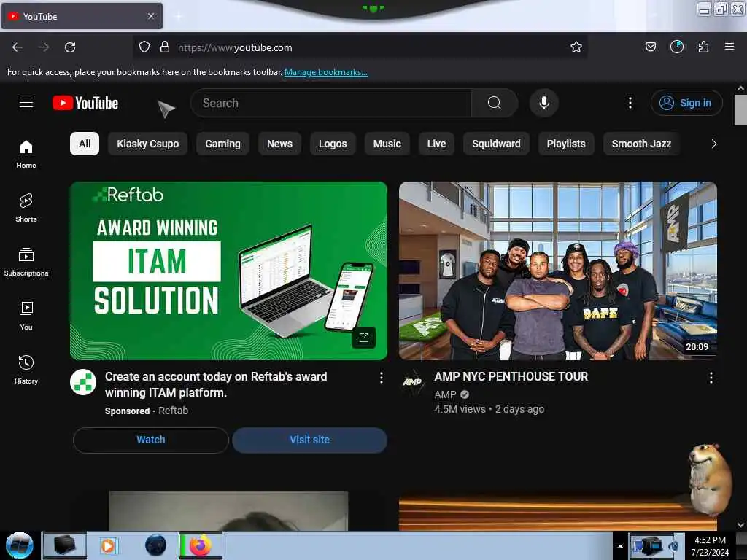
Task: Open media player taskbar icon
Action: coord(108,545)
